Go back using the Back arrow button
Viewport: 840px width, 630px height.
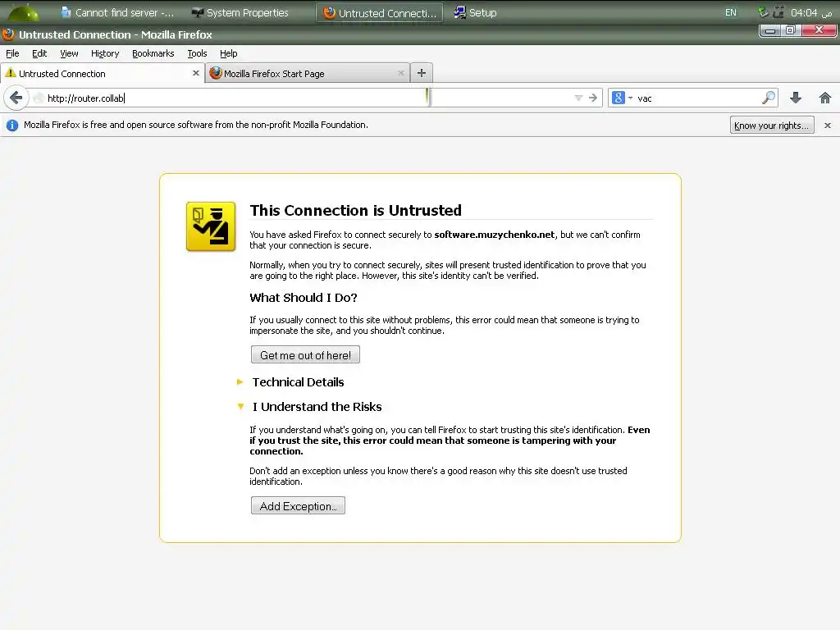point(16,98)
